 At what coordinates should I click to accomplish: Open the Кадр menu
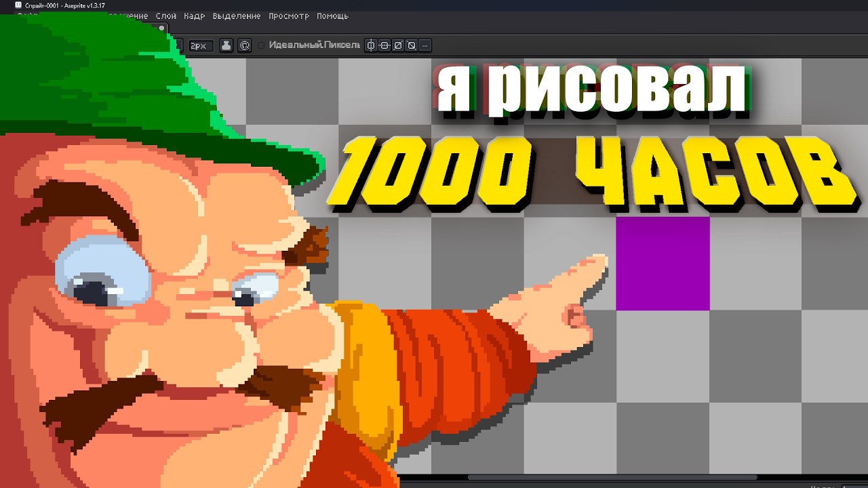pos(194,16)
